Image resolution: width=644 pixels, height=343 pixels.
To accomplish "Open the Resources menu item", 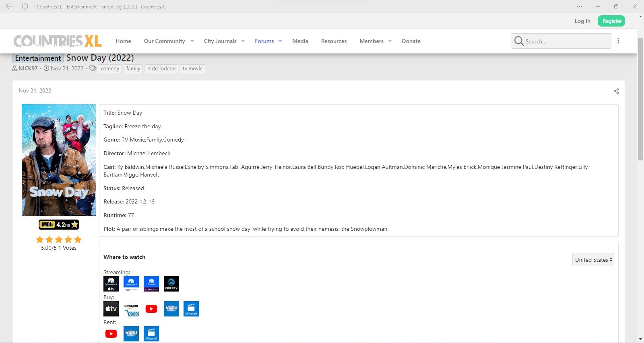I will click(334, 41).
